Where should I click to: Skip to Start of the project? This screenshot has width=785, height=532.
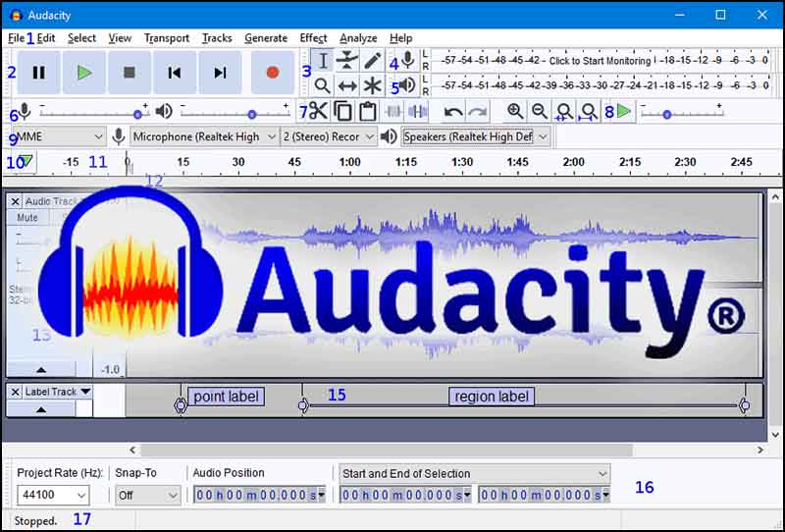tap(175, 73)
